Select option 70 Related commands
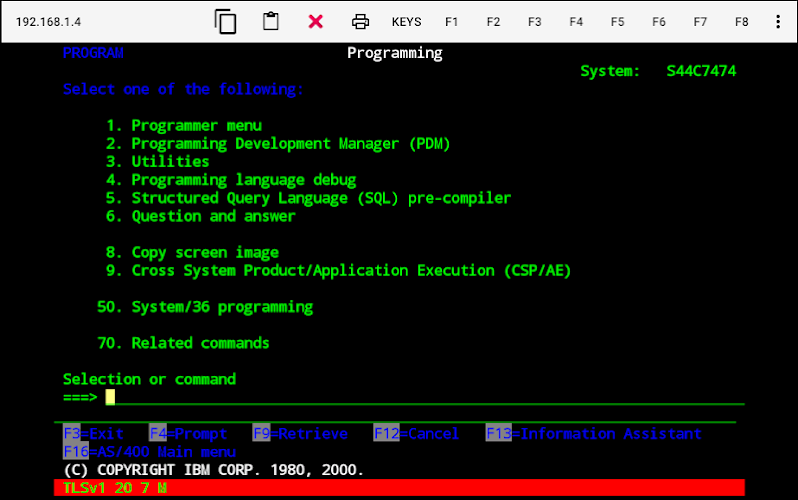Image resolution: width=798 pixels, height=500 pixels. point(183,343)
